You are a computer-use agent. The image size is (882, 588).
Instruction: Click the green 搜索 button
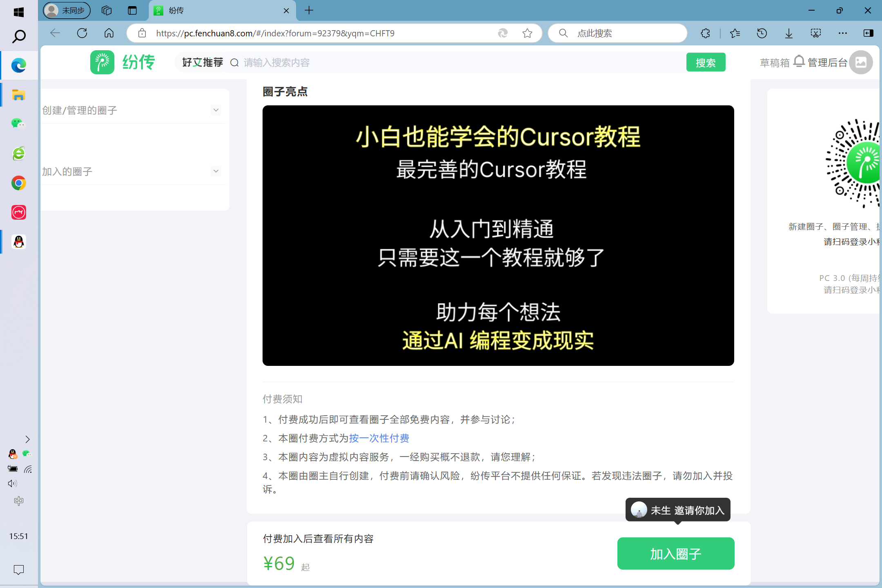(706, 62)
